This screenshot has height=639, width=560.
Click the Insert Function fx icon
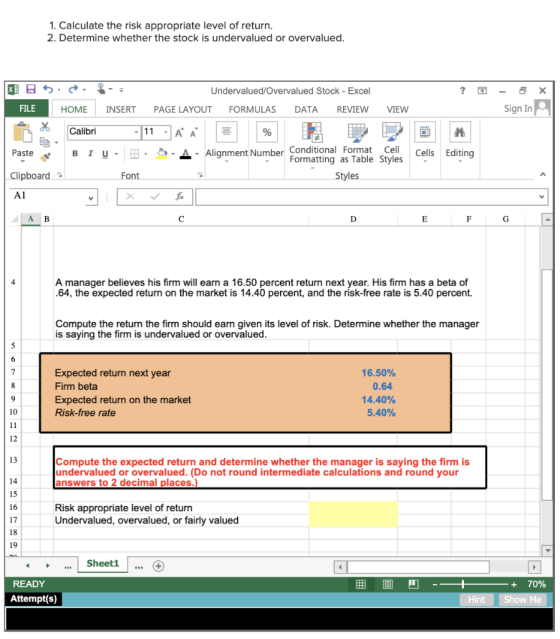179,197
